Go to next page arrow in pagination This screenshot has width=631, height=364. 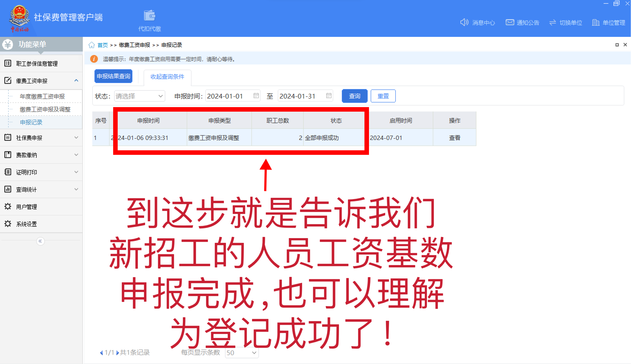click(x=118, y=353)
